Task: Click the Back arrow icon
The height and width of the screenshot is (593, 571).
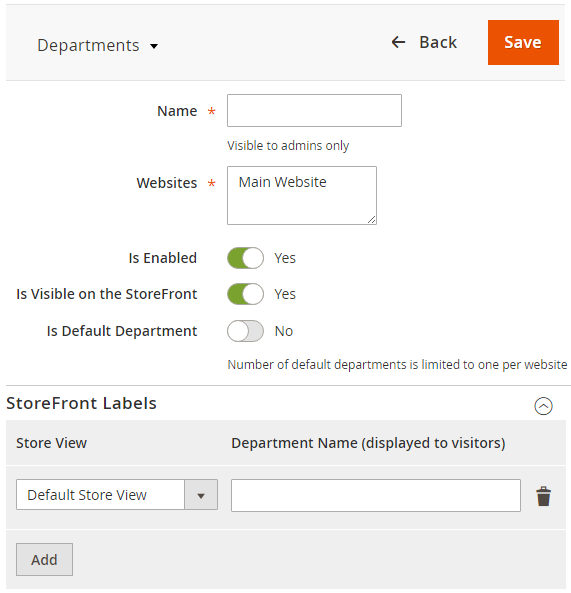Action: click(399, 42)
